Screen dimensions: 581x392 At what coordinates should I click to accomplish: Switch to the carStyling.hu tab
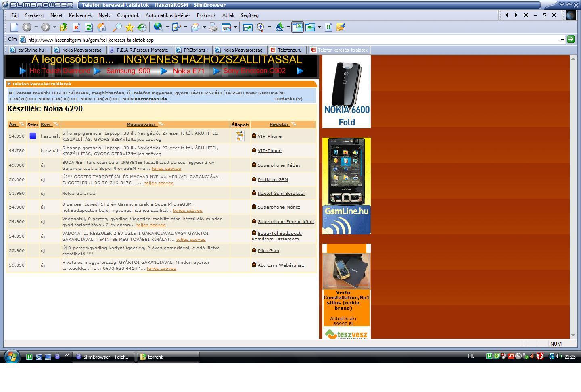pyautogui.click(x=29, y=50)
